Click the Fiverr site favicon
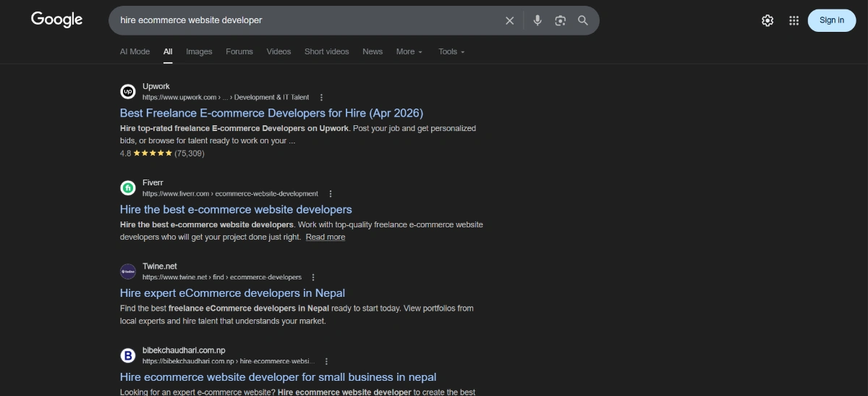The image size is (868, 396). [x=128, y=188]
